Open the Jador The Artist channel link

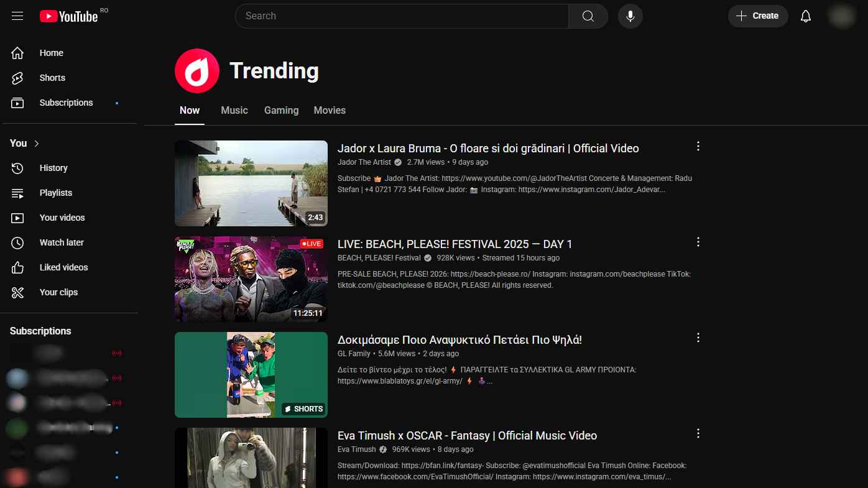[364, 162]
